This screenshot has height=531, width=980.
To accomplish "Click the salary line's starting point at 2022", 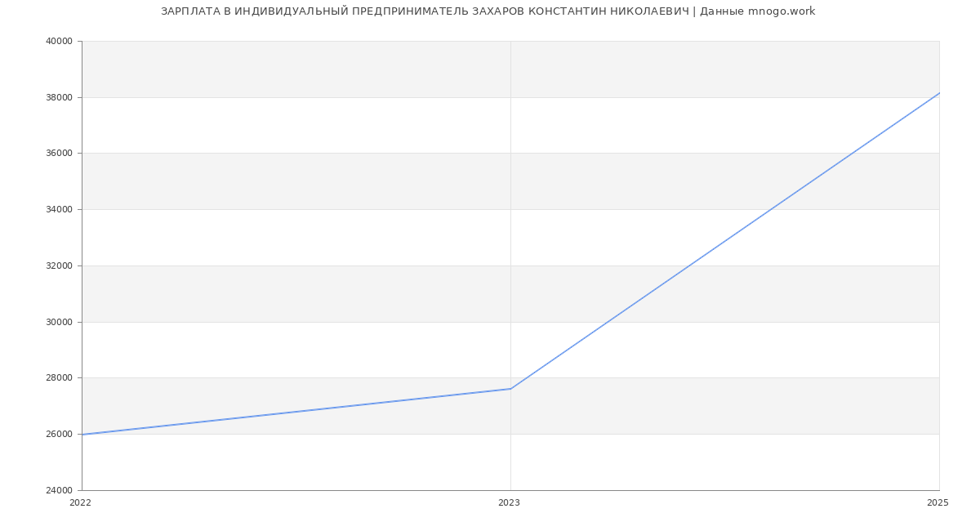I will 82,435.
